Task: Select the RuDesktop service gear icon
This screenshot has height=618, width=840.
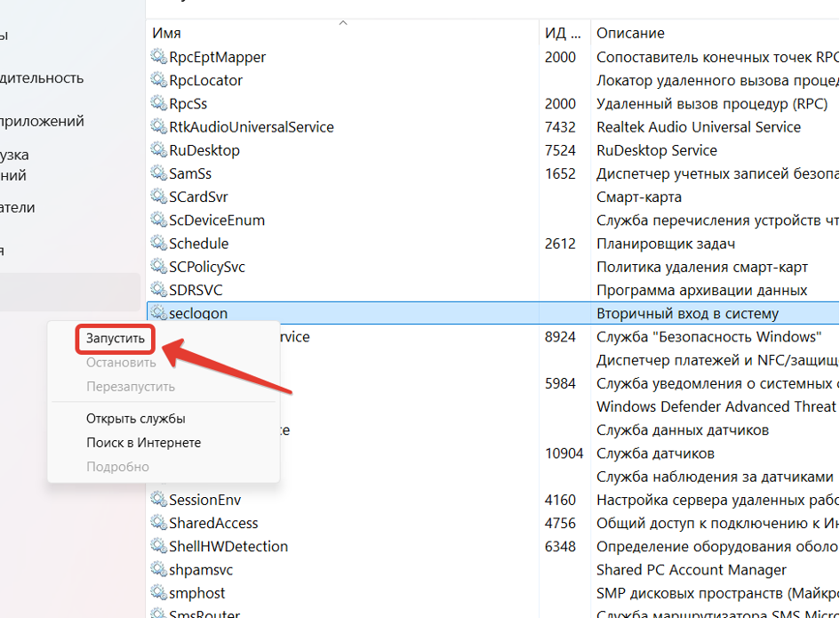Action: 159,150
